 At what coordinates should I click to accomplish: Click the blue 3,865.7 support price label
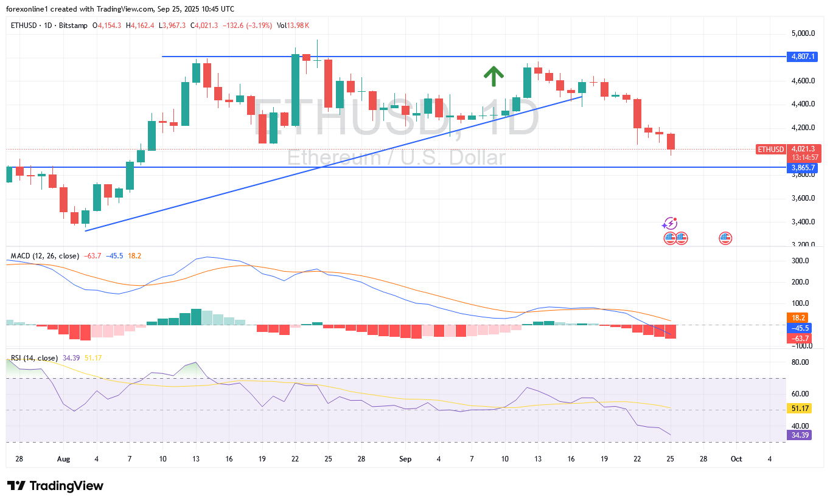(x=802, y=169)
